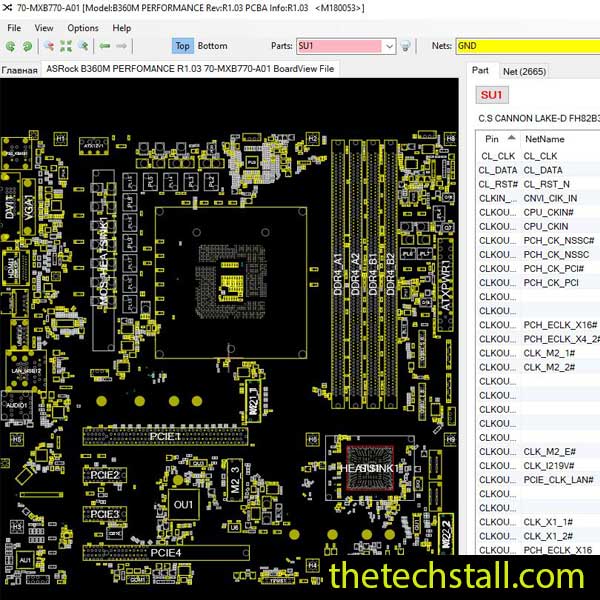Screen dimensions: 600x600
Task: Select the PCH_CK_NSSC# net name
Action: click(559, 241)
